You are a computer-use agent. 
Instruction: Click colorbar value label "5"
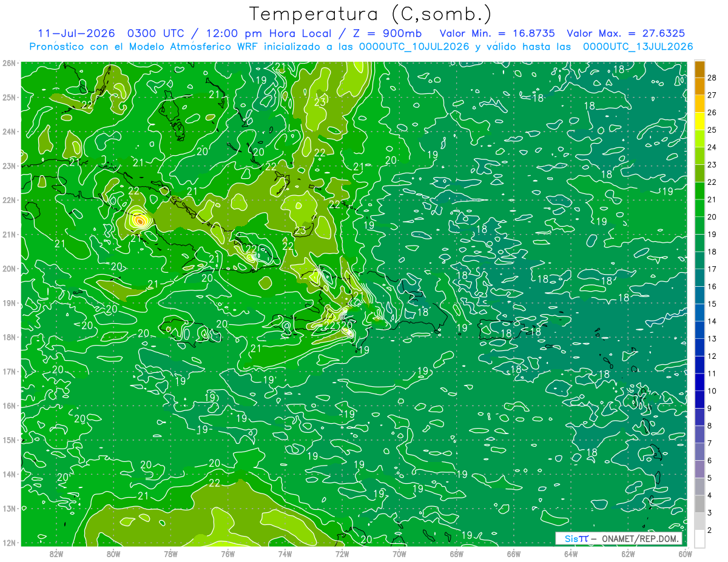[x=710, y=478]
